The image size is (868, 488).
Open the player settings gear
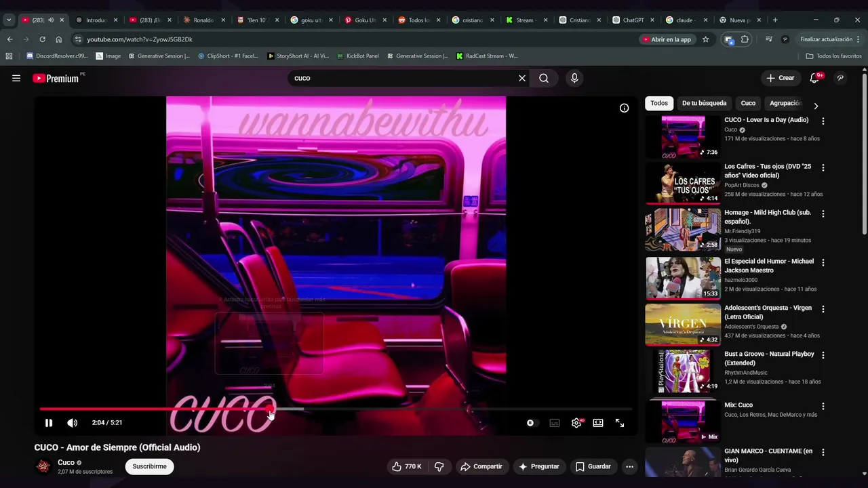pos(576,423)
